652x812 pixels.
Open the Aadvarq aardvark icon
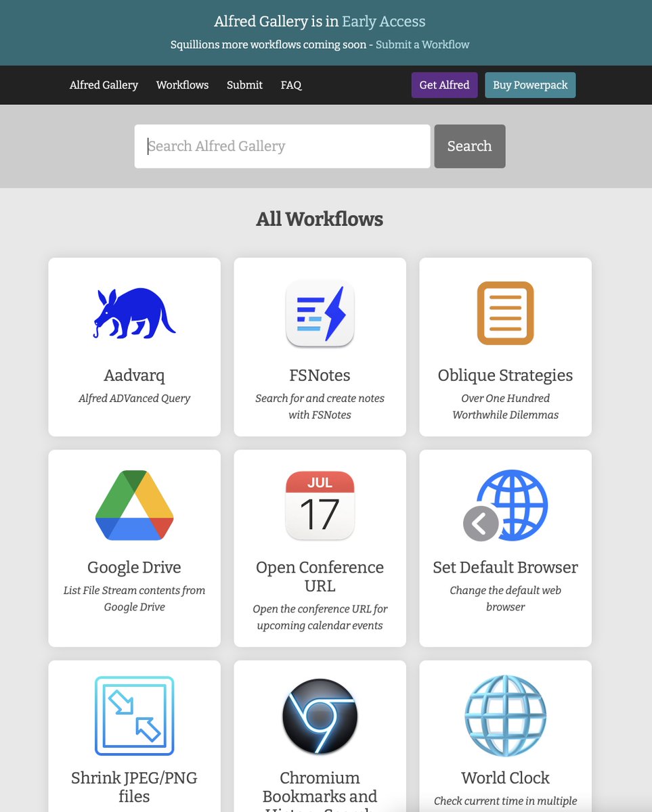tap(135, 313)
